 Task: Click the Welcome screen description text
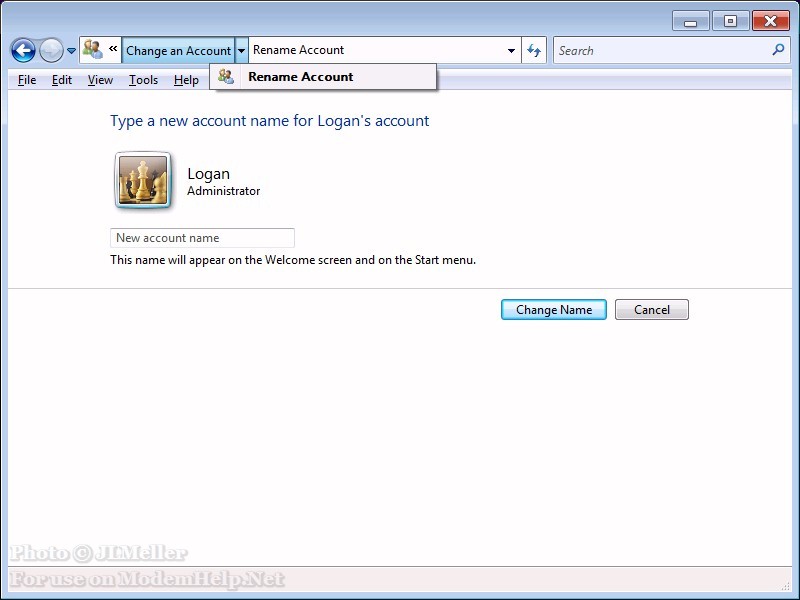click(293, 260)
